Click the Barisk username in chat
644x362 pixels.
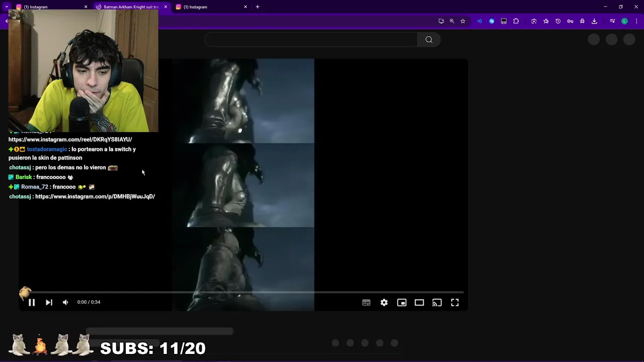click(x=24, y=177)
